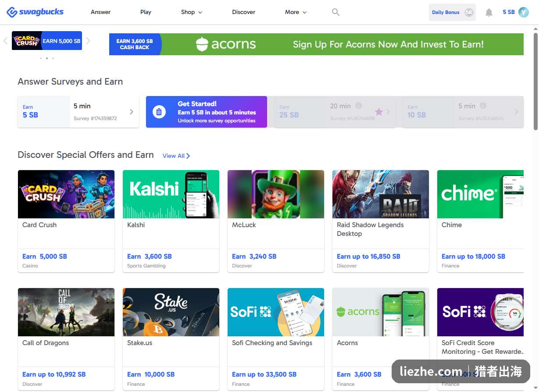Open View All special offers
This screenshot has width=539, height=392.
176,156
